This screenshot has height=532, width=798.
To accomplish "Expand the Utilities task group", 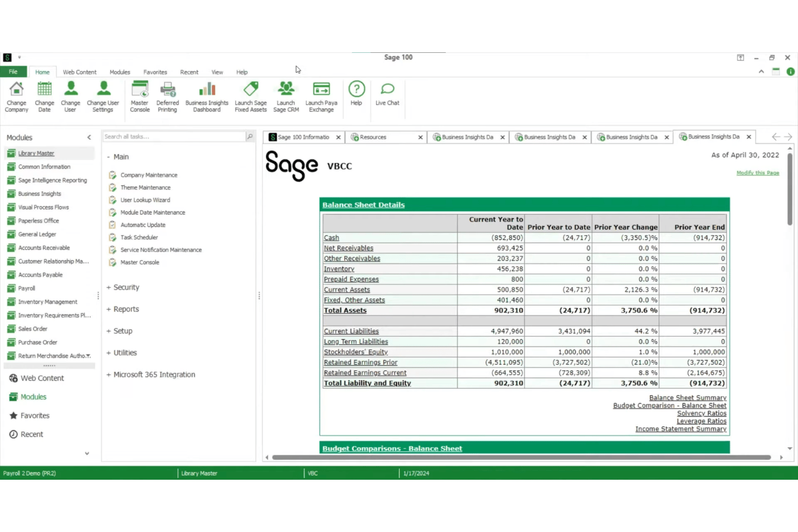I will click(x=108, y=353).
